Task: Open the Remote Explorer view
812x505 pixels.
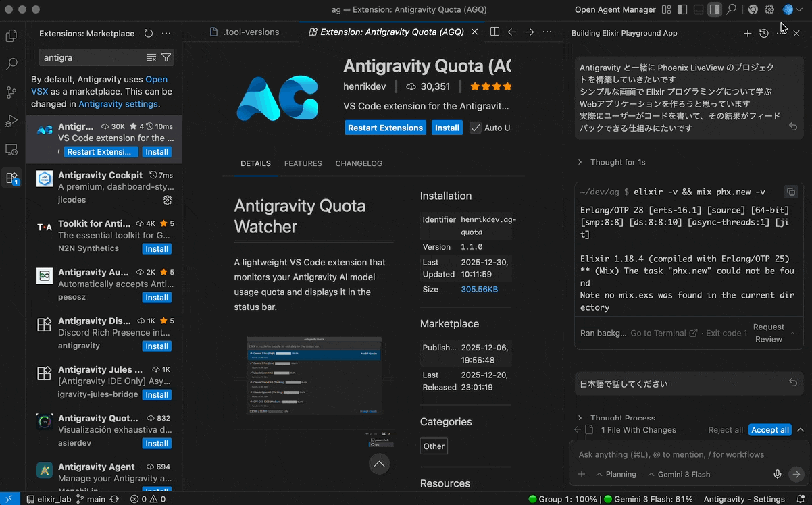Action: pyautogui.click(x=11, y=149)
